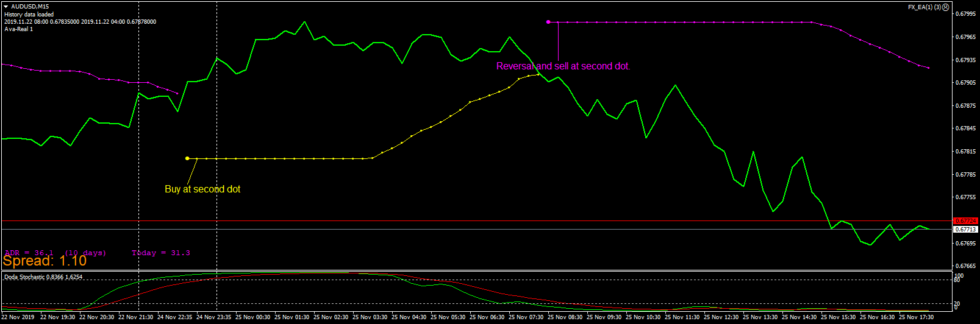Click the '25 Nov 08:30' time label
This screenshot has width=980, height=324.
[565, 317]
